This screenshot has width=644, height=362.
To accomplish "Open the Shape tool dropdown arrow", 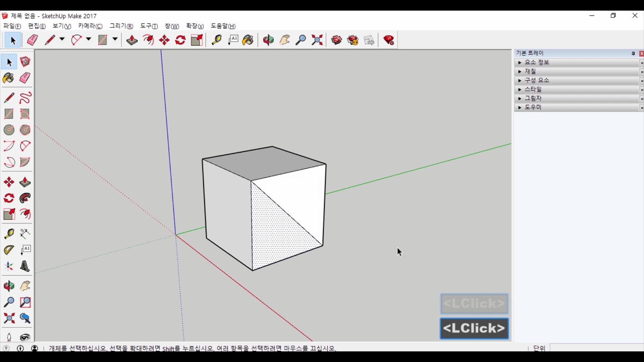I will pos(115,40).
